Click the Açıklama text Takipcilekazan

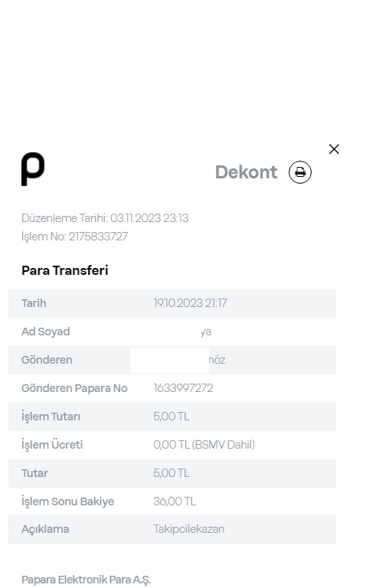[188, 529]
